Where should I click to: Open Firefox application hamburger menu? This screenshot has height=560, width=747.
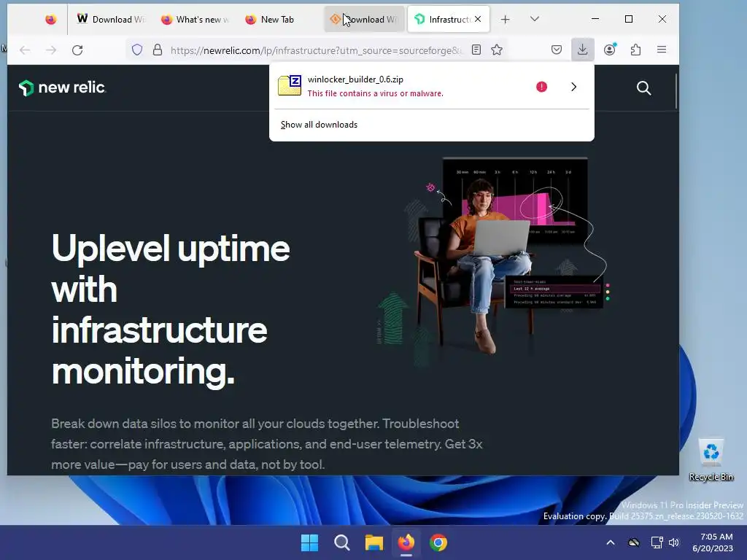coord(662,50)
